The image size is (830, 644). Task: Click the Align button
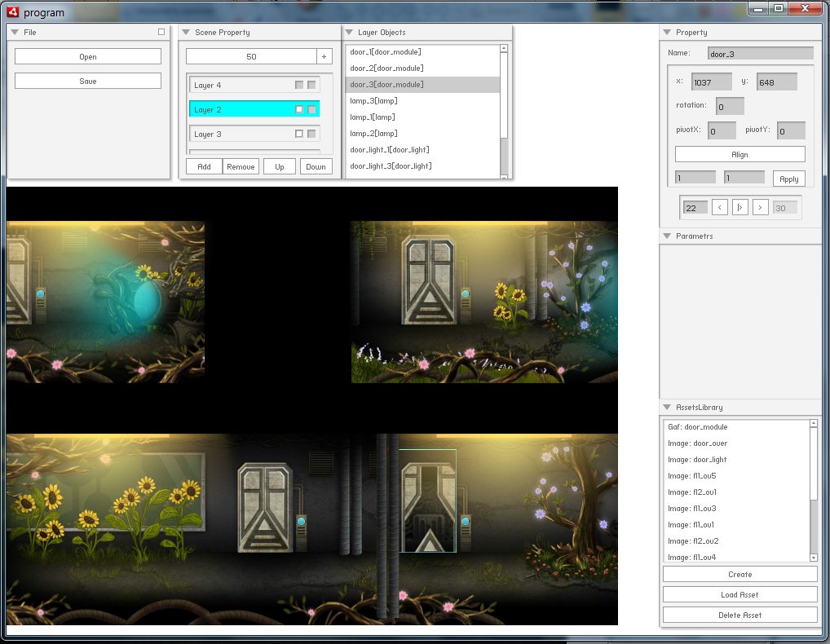[x=740, y=155]
